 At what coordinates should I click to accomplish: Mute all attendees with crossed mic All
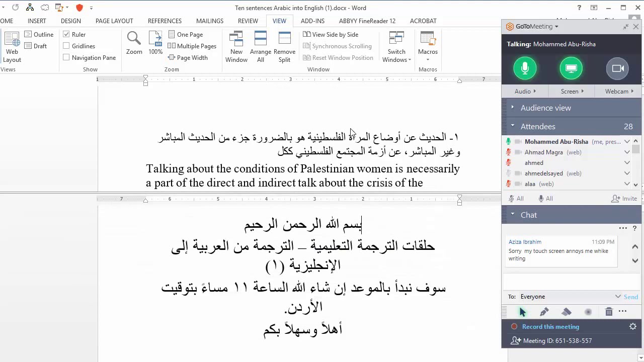coord(516,199)
